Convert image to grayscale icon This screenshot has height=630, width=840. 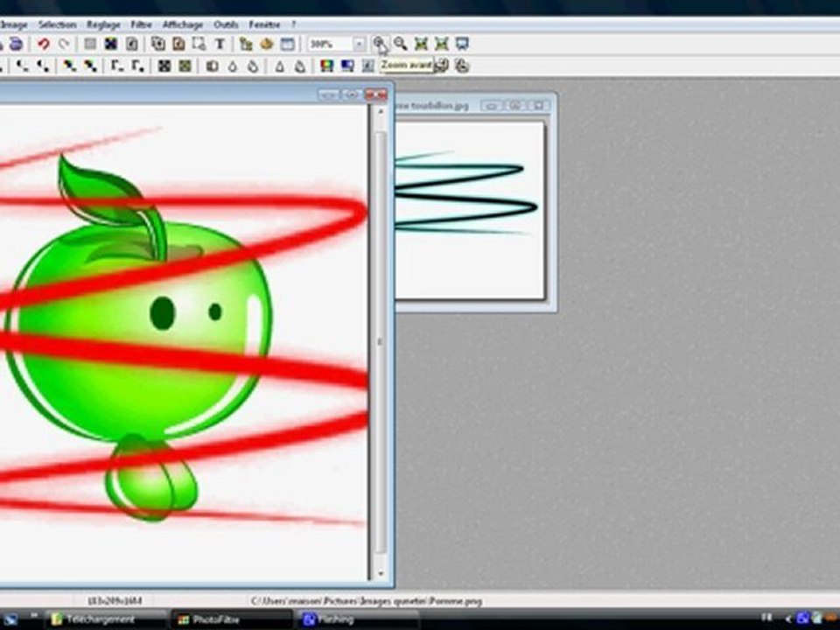(164, 66)
